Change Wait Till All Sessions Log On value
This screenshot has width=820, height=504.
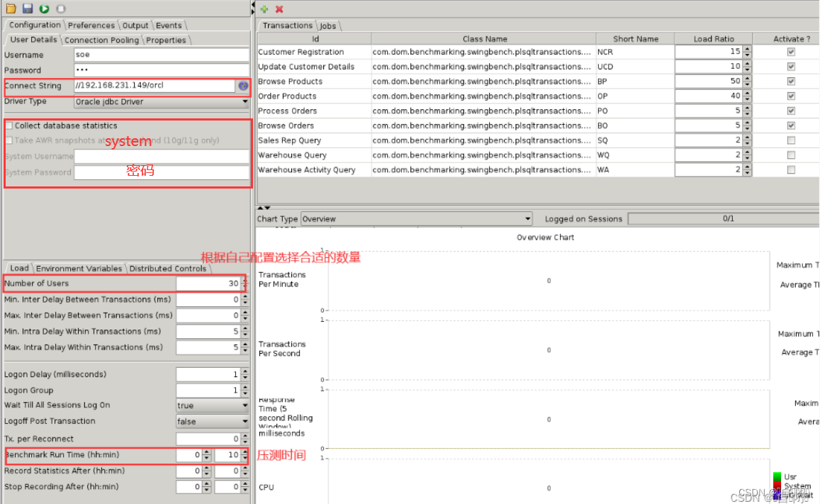(x=244, y=405)
